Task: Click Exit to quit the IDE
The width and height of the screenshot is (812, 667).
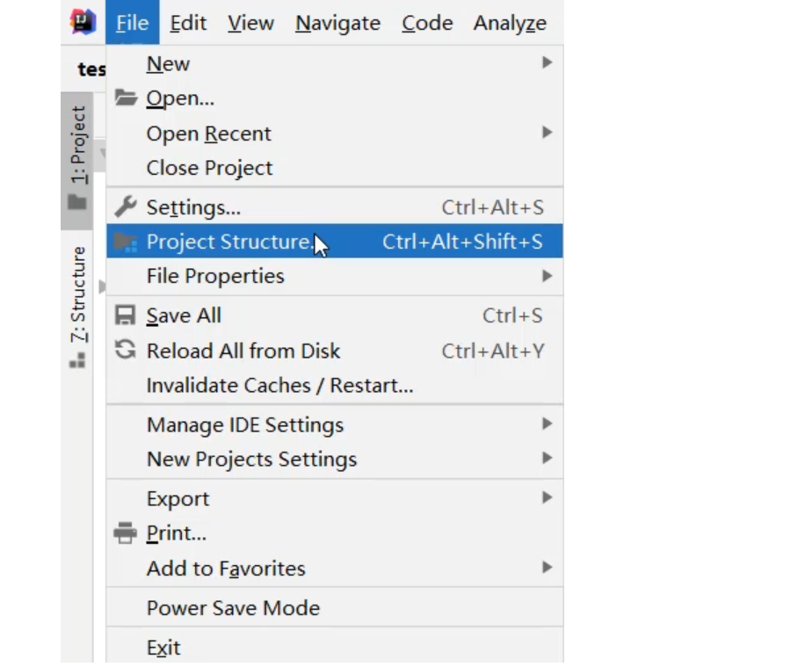Action: click(x=163, y=648)
